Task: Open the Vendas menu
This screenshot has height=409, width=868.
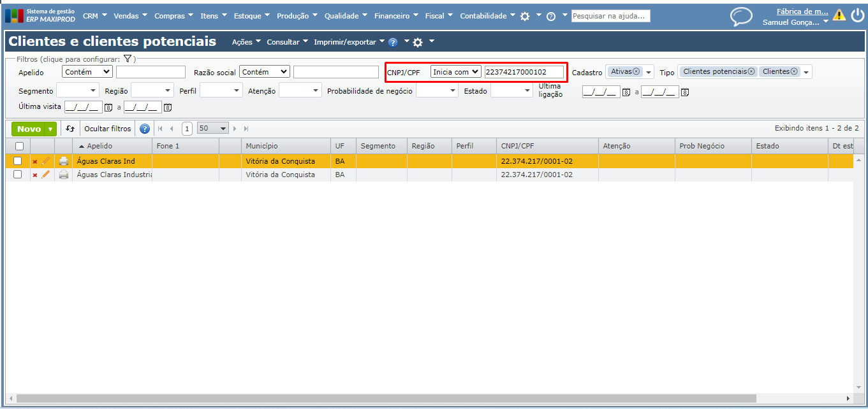Action: pos(130,16)
